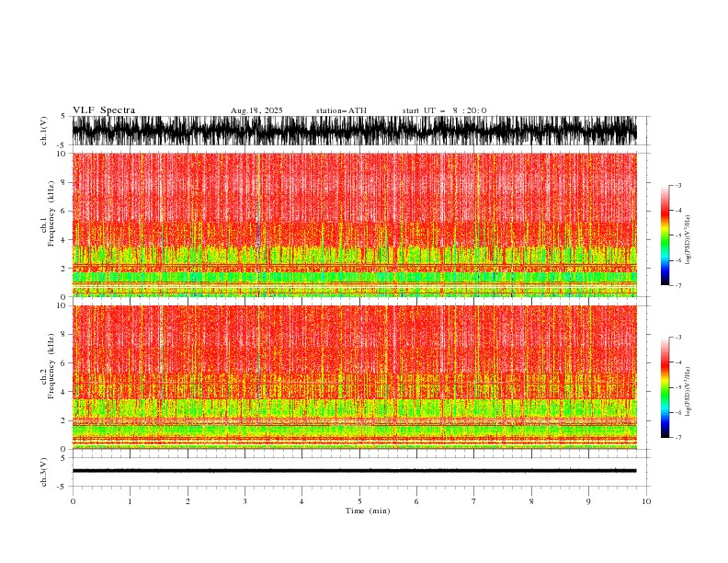This screenshot has height=563, width=728.
Task: Click the "-5" tick on ch.2 color bar
Action: [677, 387]
